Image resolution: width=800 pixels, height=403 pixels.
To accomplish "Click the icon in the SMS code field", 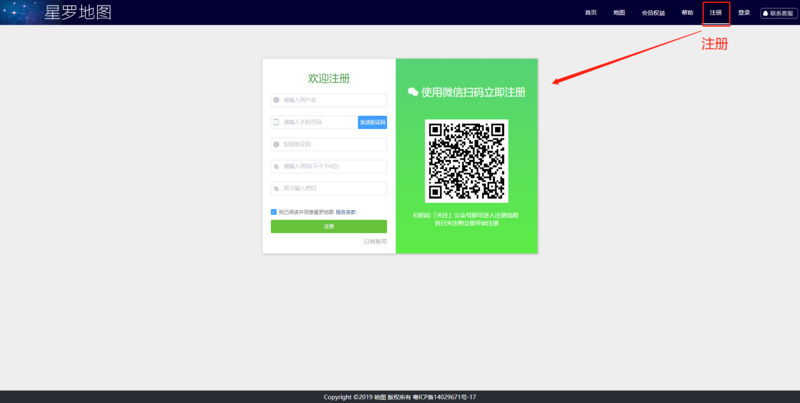I will tap(276, 144).
